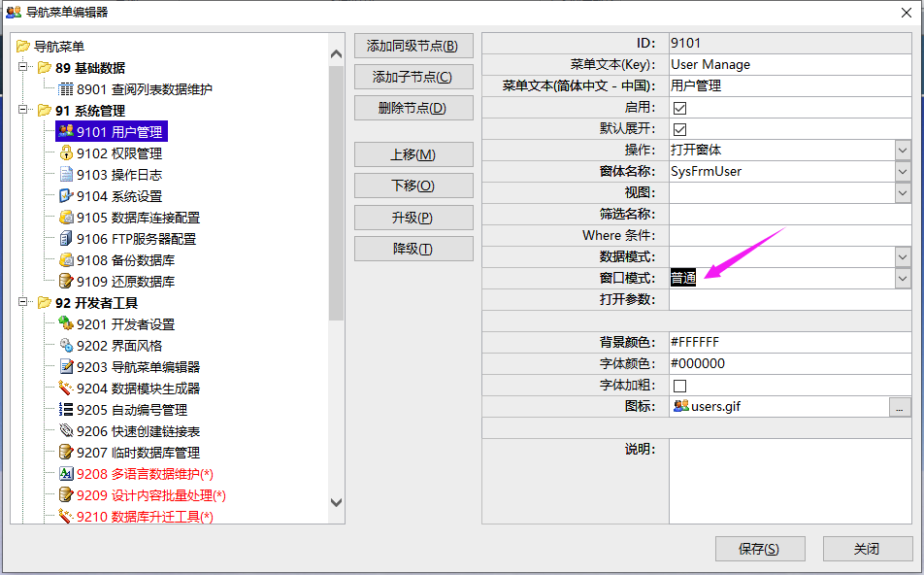Screen dimensions: 924x575
Task: Click the 9208 多语言数据维护 icon
Action: click(66, 474)
